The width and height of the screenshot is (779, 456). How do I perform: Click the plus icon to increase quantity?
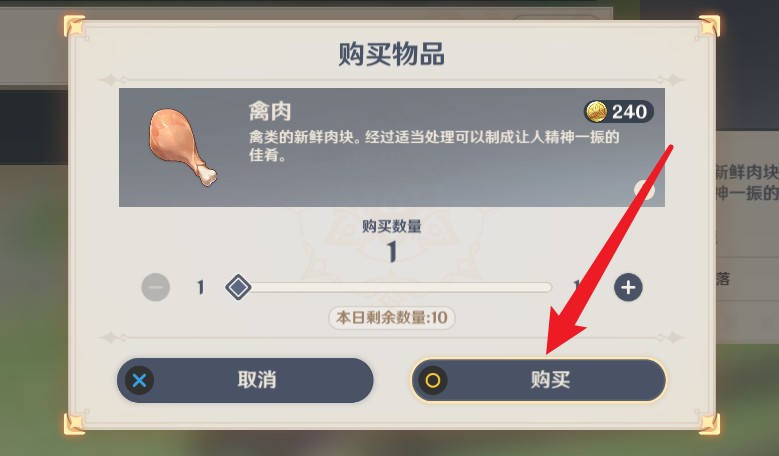coord(628,287)
